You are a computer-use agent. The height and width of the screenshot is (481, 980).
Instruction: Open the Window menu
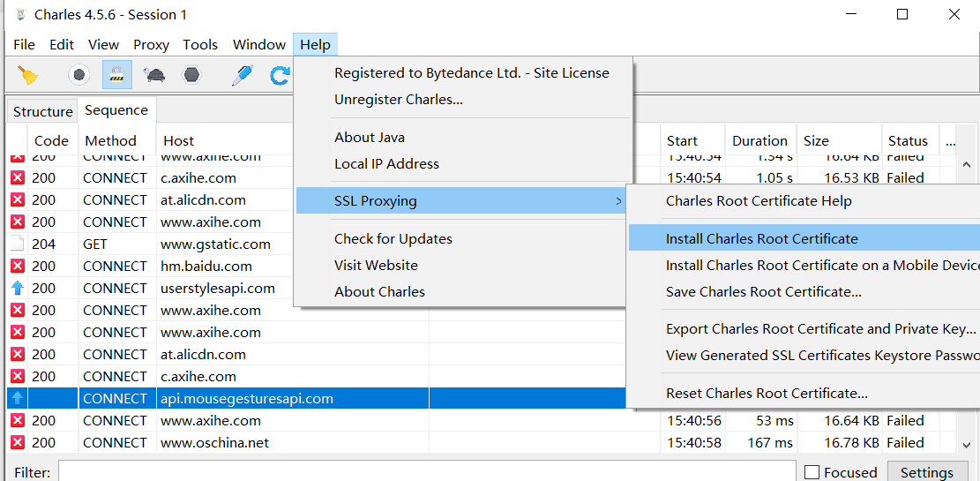click(x=258, y=44)
